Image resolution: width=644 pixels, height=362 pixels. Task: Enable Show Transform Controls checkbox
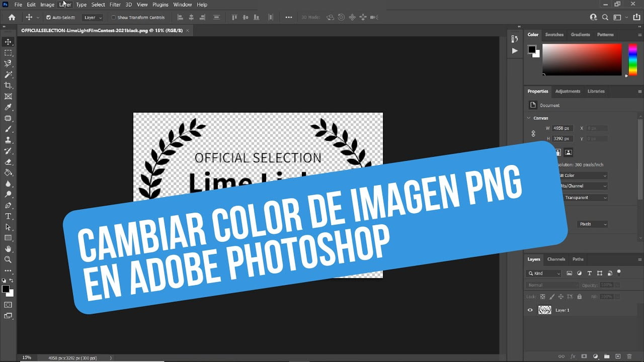point(113,18)
